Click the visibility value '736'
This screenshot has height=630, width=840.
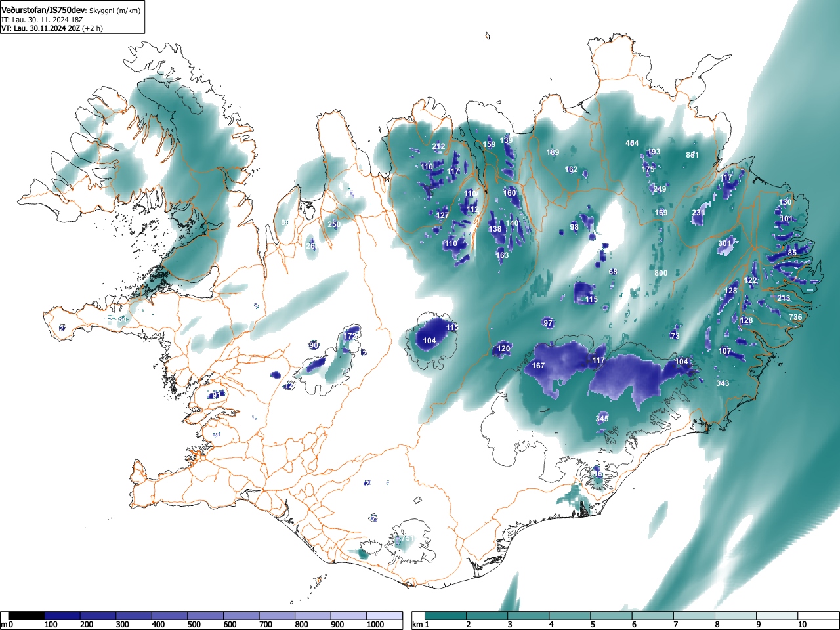795,317
